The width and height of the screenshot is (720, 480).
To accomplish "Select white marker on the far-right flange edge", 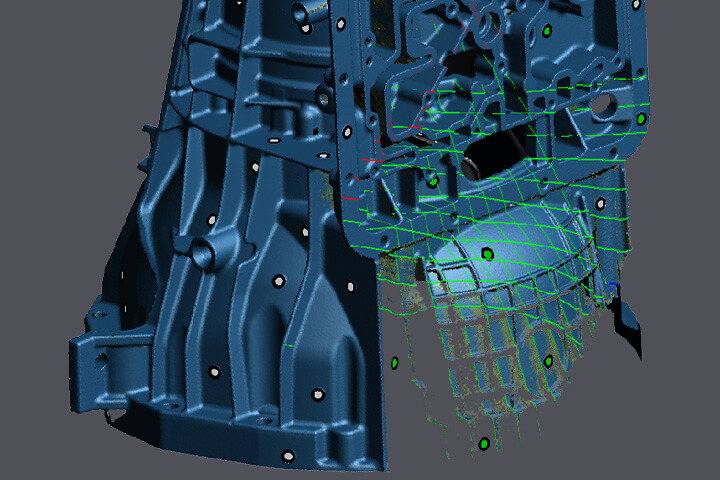I will (600, 204).
